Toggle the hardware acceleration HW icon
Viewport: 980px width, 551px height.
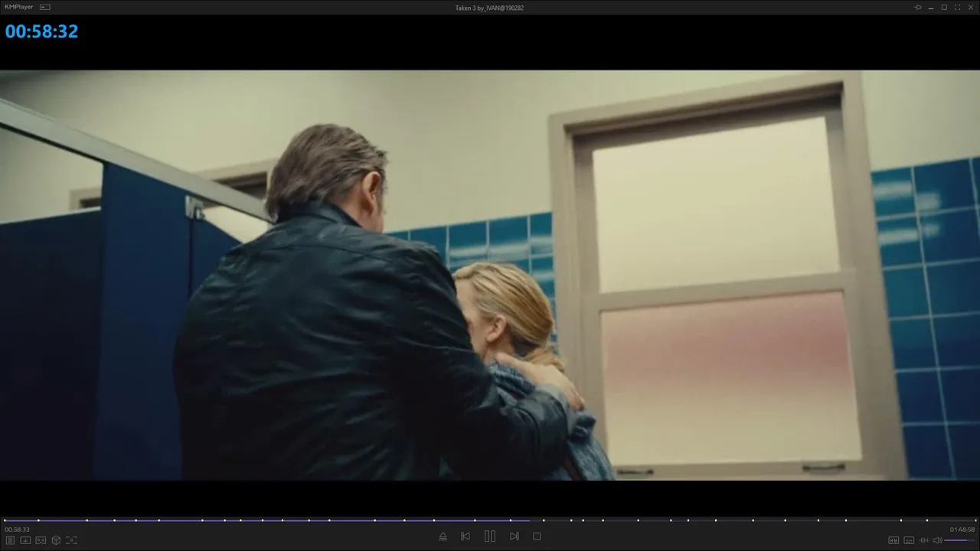point(893,540)
